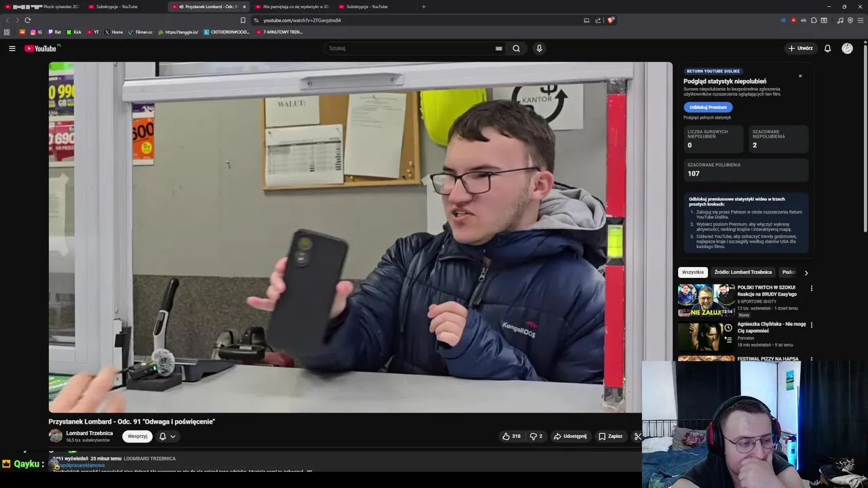The height and width of the screenshot is (488, 868).
Task: Select Wszystkie filter chip
Action: coord(693,272)
